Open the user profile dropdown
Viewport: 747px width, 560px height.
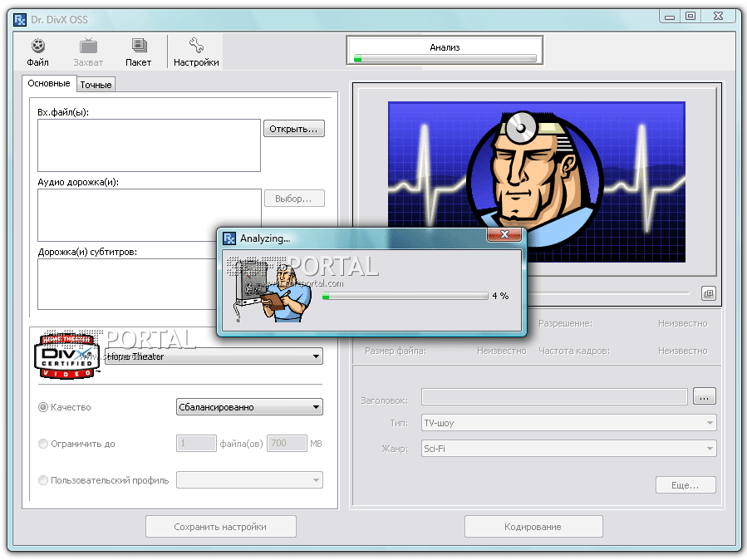pos(249,480)
